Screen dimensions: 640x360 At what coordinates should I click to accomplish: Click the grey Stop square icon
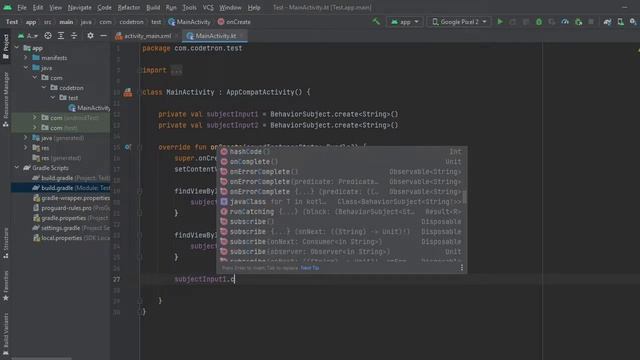591,22
